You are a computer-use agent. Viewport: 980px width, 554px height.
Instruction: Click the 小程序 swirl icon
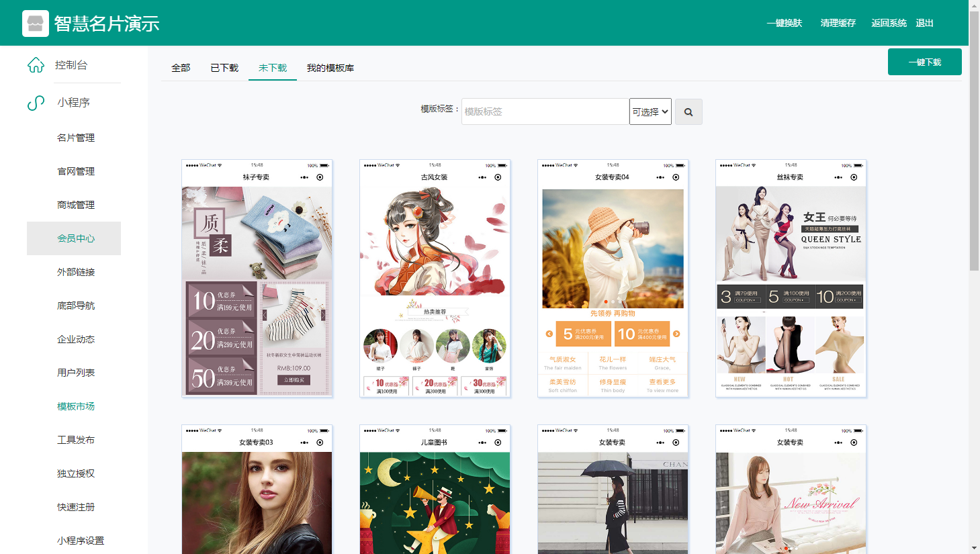coord(36,103)
